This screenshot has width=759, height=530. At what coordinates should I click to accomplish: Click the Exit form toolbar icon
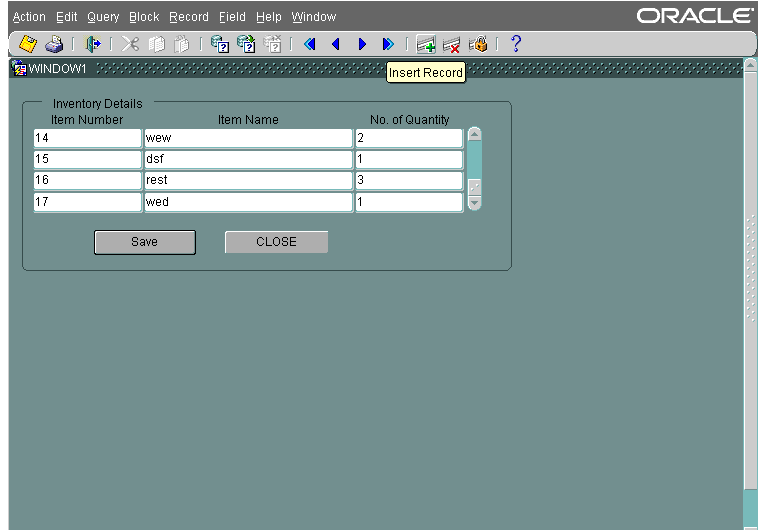click(92, 44)
